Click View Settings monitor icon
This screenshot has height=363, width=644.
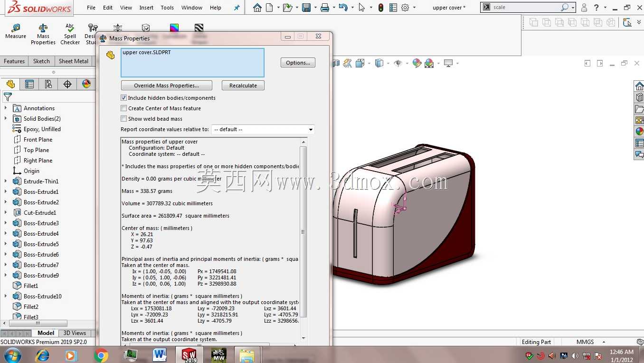[448, 63]
